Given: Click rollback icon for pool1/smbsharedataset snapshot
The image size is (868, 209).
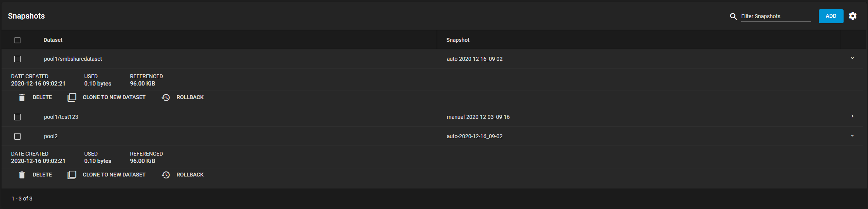Looking at the screenshot, I should (166, 98).
